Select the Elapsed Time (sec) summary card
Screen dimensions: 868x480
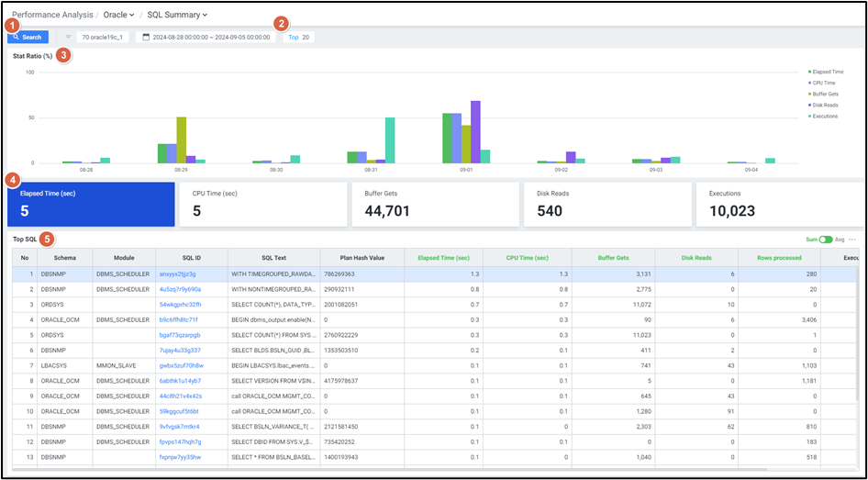coord(91,204)
